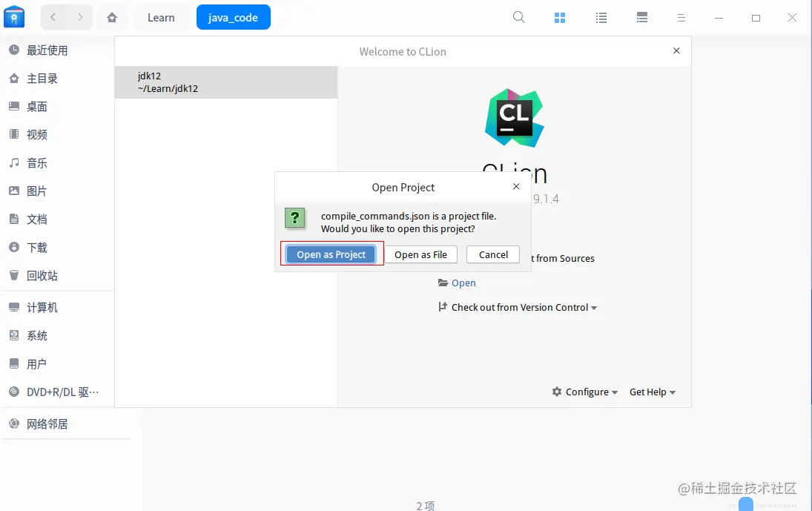Viewport: 812px width, 511px height.
Task: Click the 回收站 trash icon
Action: (x=14, y=275)
